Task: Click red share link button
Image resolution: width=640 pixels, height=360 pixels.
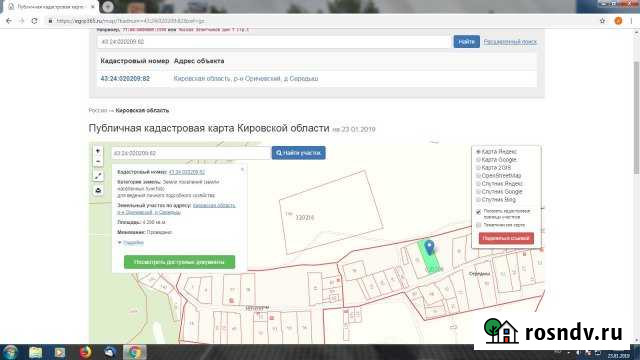Action: (506, 238)
